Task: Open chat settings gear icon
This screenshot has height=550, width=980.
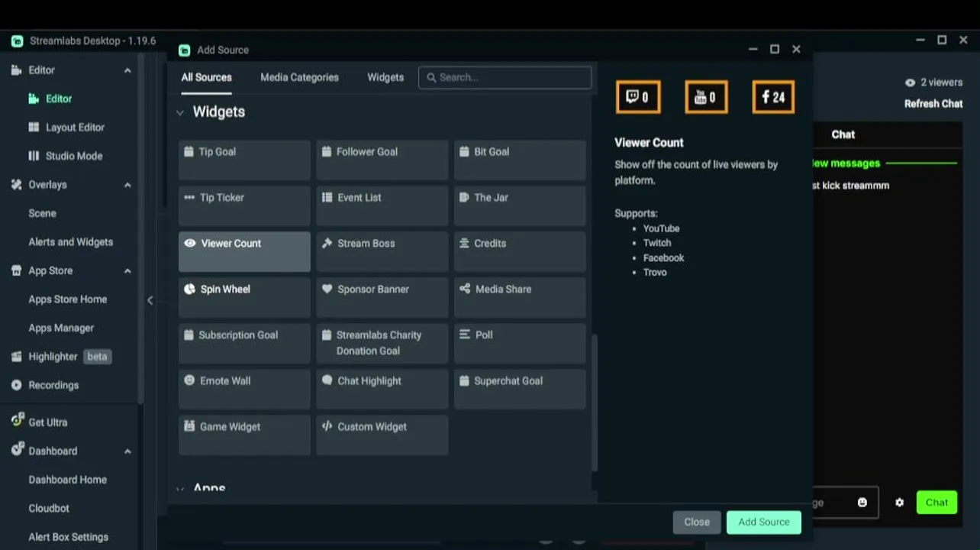Action: (x=899, y=503)
